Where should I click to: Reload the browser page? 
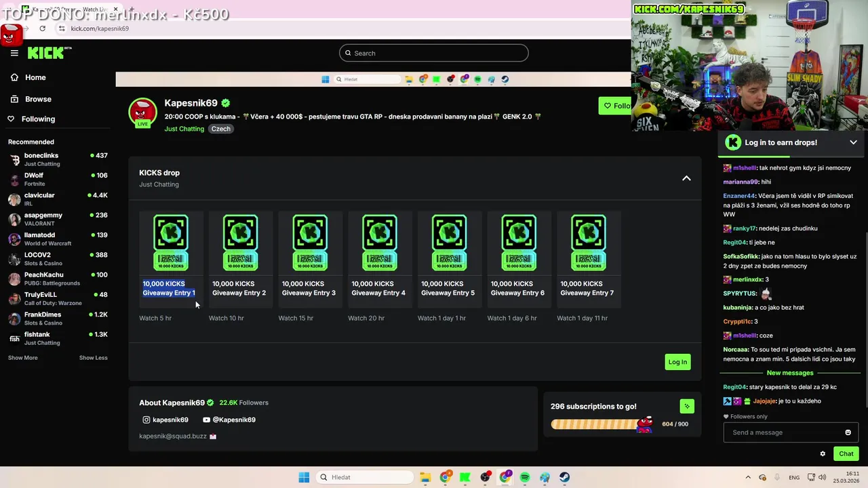(42, 28)
